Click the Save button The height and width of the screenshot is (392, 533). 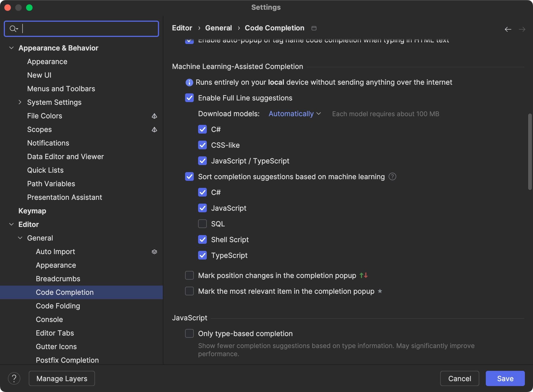point(505,378)
